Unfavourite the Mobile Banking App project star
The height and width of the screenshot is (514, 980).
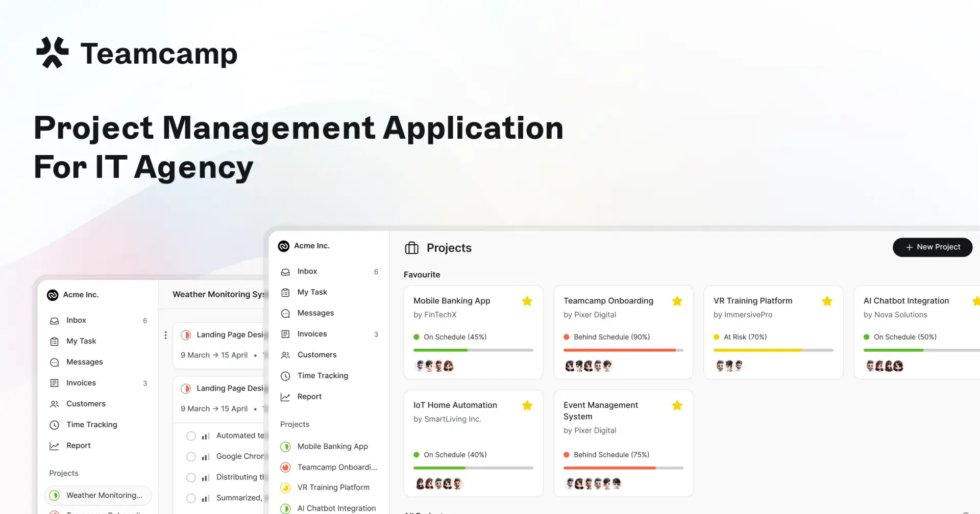527,301
